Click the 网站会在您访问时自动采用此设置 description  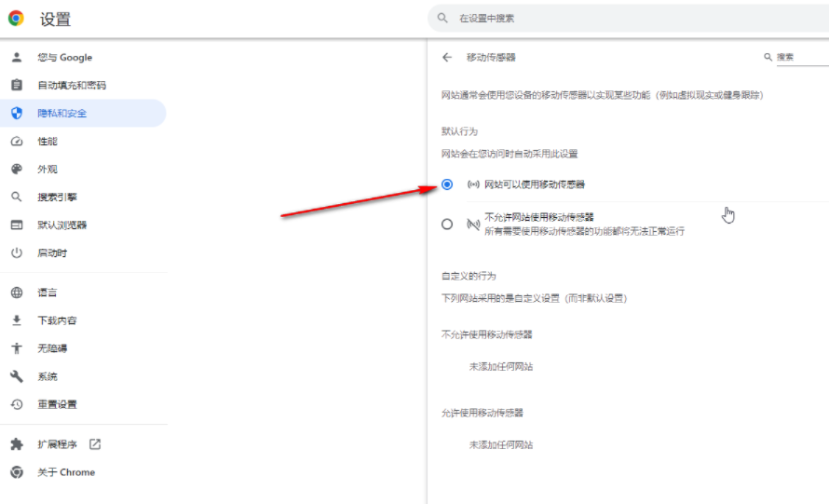pos(510,154)
